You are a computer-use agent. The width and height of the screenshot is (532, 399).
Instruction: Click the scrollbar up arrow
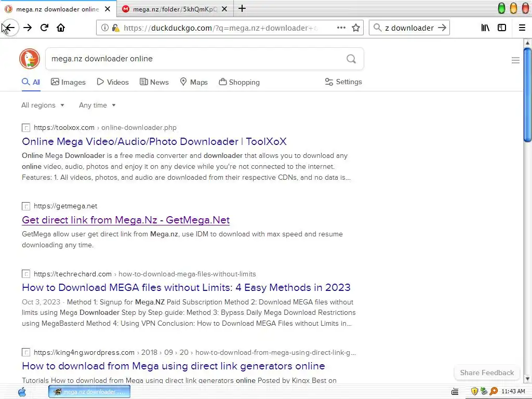tap(527, 43)
